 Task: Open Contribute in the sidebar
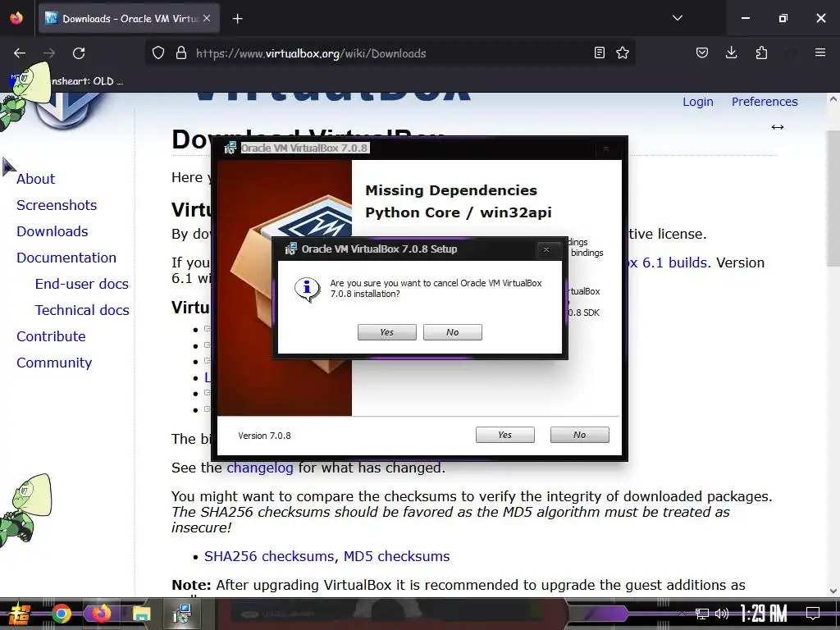click(52, 336)
